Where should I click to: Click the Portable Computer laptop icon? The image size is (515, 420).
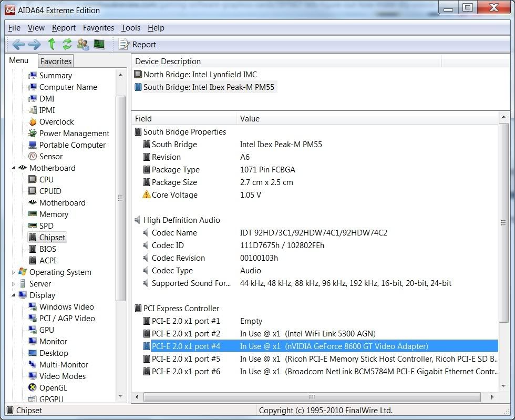[x=33, y=145]
